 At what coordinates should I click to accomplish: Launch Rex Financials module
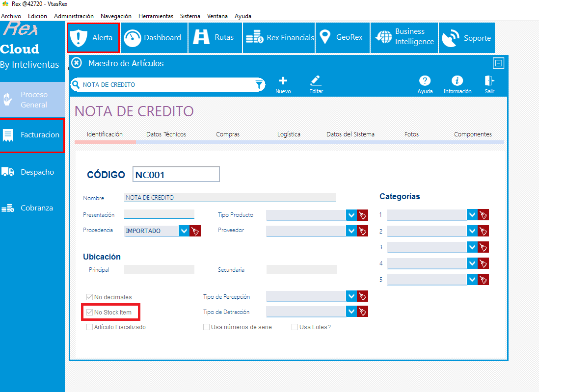[279, 37]
